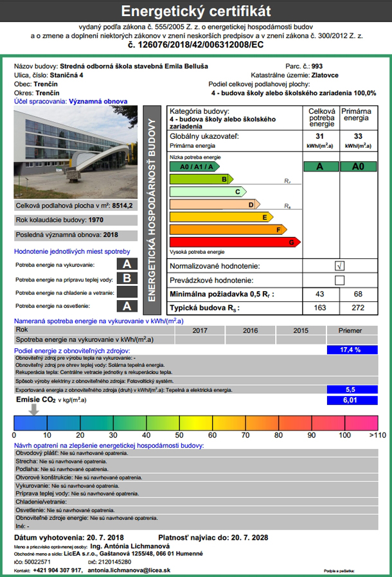This screenshot has height=577, width=392.
Task: Click the Priemer column header
Action: tap(352, 330)
